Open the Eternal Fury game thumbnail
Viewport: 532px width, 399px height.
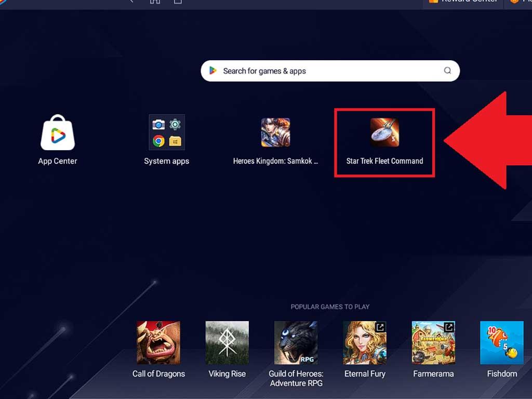tap(364, 342)
